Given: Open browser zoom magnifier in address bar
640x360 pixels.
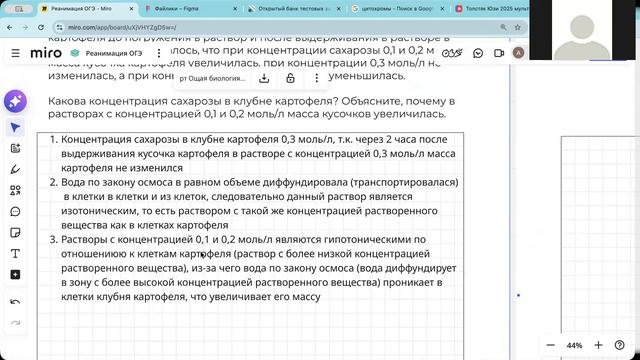Looking at the screenshot, I should click(503, 27).
